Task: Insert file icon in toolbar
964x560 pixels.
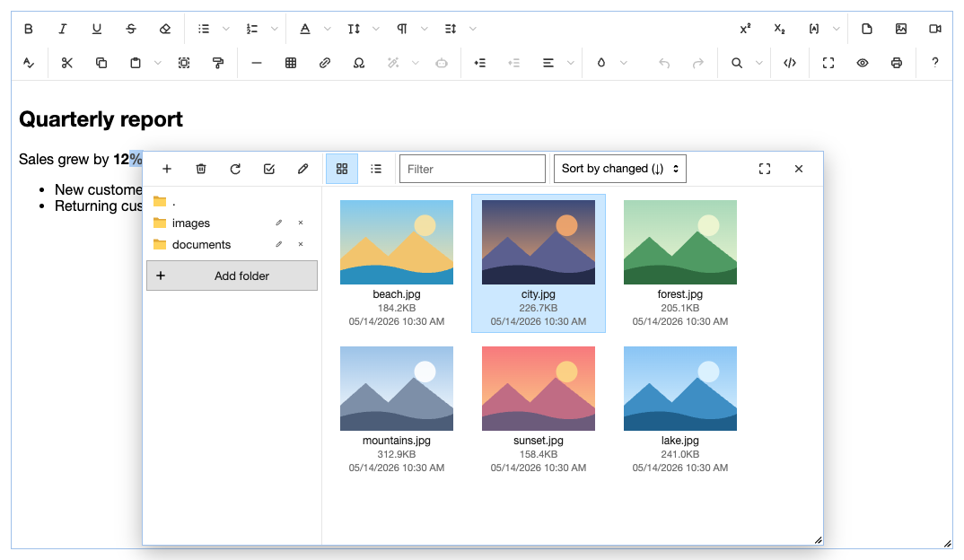Action: [867, 29]
